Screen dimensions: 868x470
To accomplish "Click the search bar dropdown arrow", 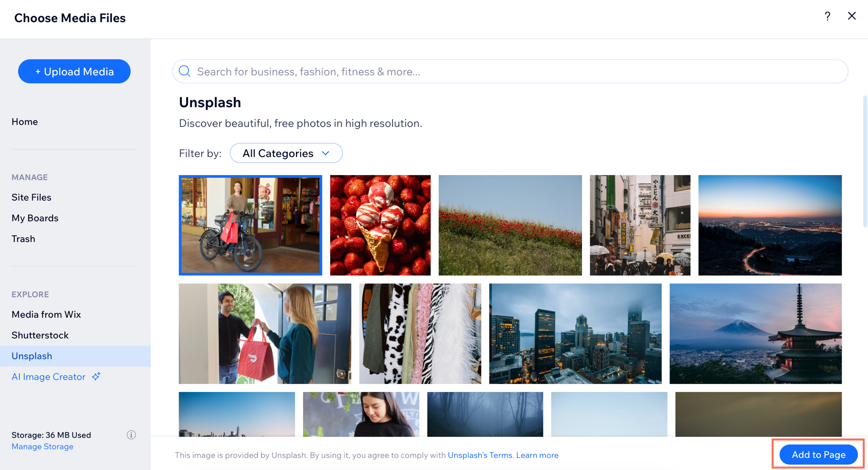I will (x=325, y=153).
